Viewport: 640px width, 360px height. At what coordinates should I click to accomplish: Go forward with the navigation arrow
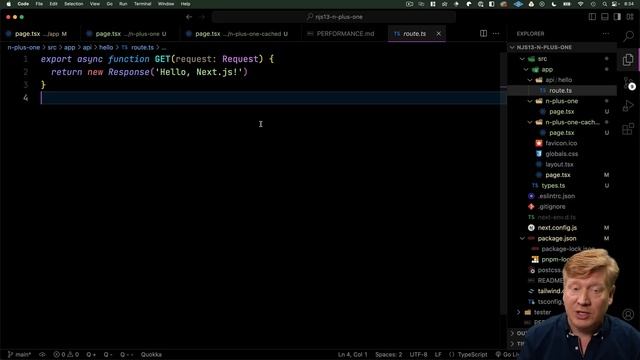click(202, 17)
